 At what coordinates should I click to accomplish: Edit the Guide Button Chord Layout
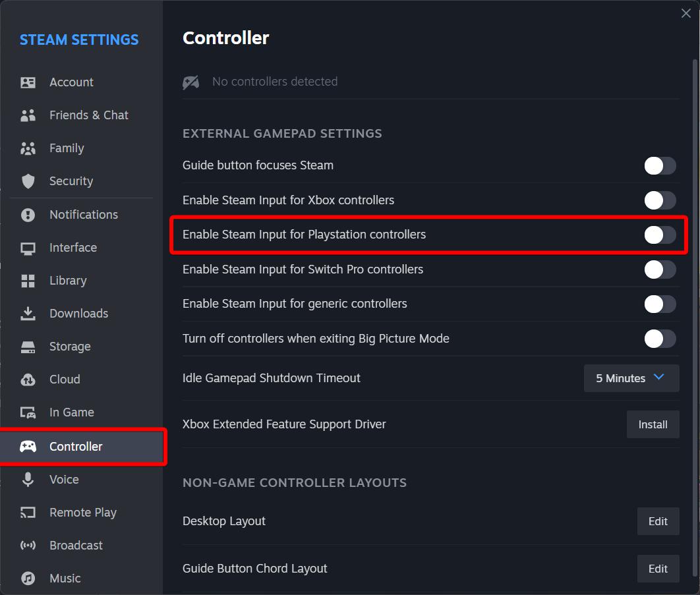click(658, 569)
